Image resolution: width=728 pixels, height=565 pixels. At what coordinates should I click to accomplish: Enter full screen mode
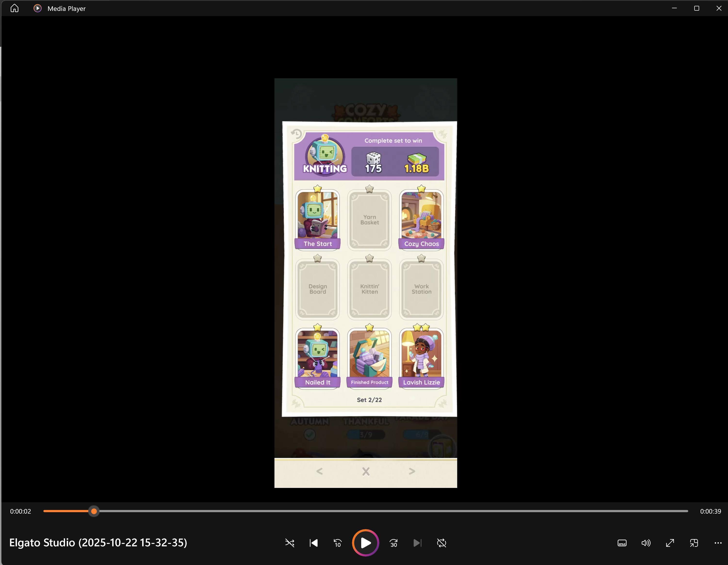click(x=670, y=543)
